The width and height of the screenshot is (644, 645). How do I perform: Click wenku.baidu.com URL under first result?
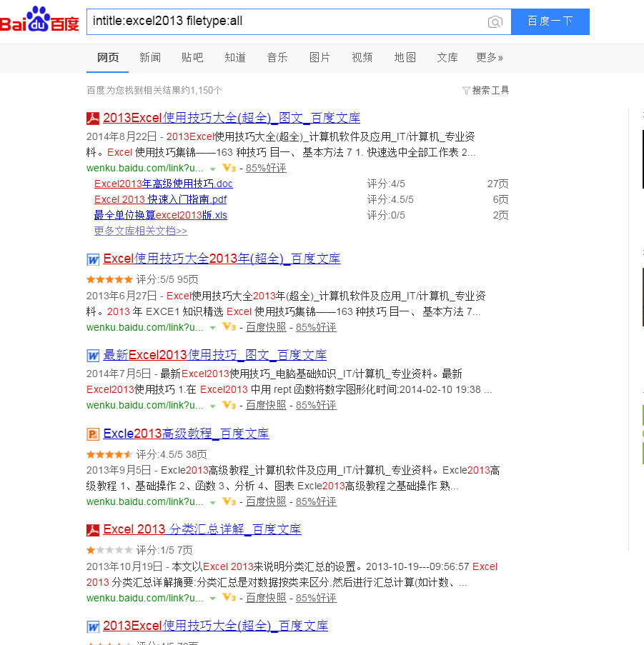(x=145, y=169)
